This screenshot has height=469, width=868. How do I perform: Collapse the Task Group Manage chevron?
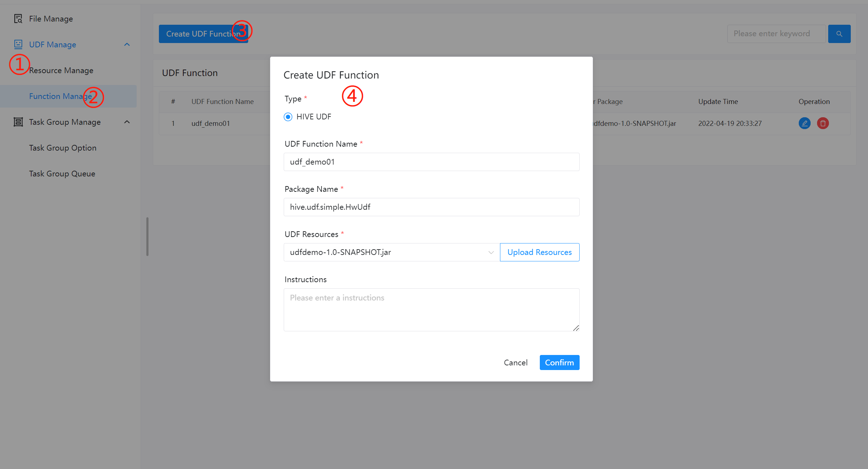tap(127, 122)
